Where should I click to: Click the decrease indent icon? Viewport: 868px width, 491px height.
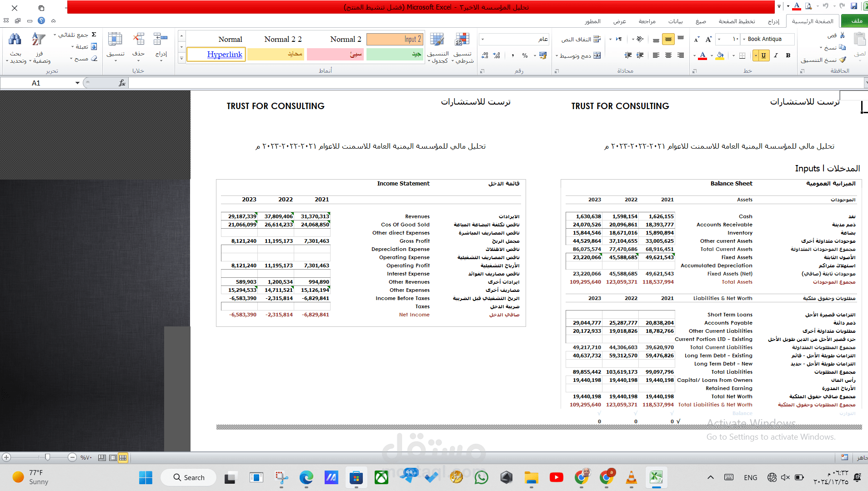click(640, 55)
